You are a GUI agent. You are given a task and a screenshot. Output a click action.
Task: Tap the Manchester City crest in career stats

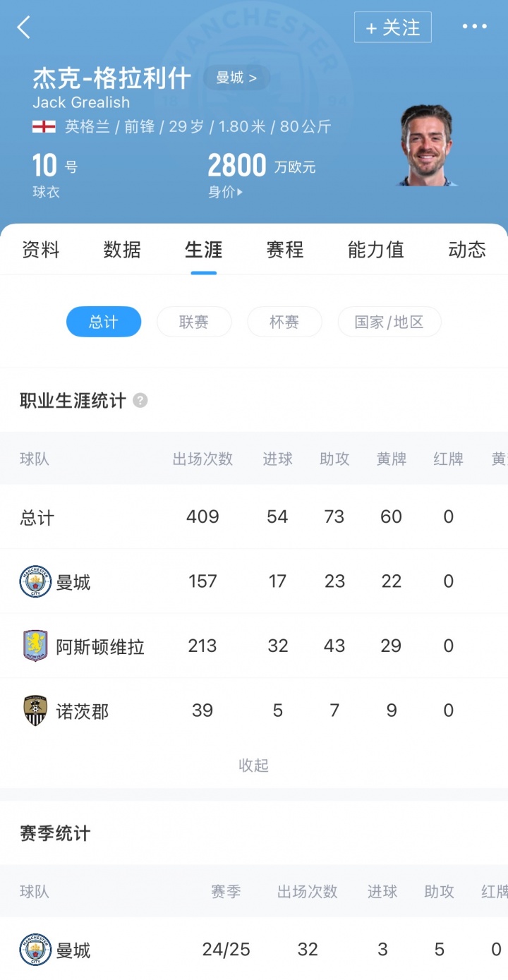[x=35, y=582]
